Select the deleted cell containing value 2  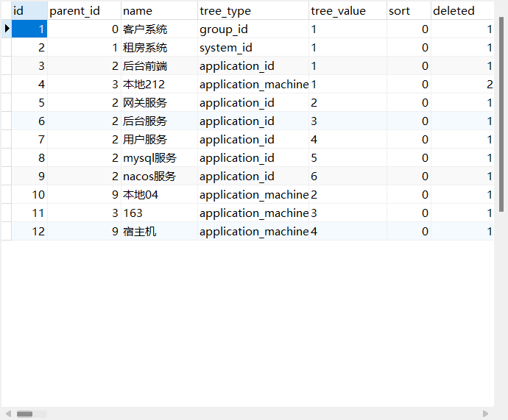462,85
